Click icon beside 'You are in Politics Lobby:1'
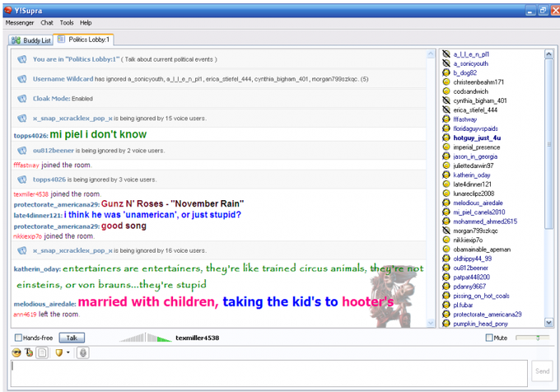Image resolution: width=560 pixels, height=392 pixels. [21, 59]
